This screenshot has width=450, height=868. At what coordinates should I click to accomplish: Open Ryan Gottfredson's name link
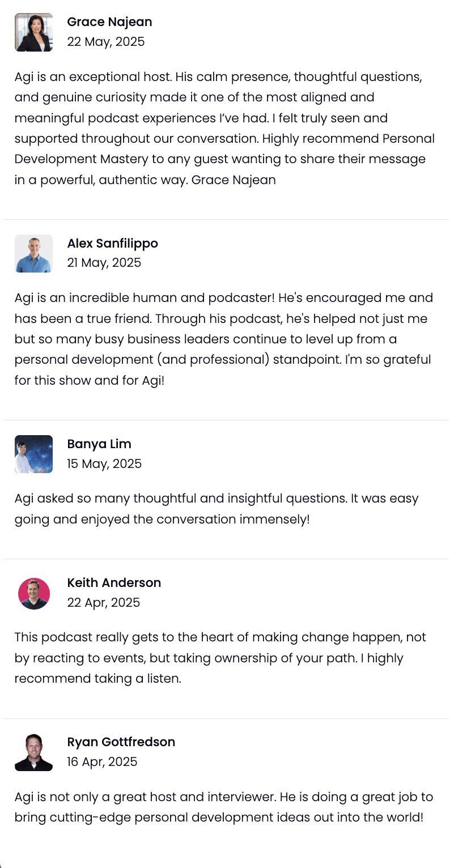121,742
